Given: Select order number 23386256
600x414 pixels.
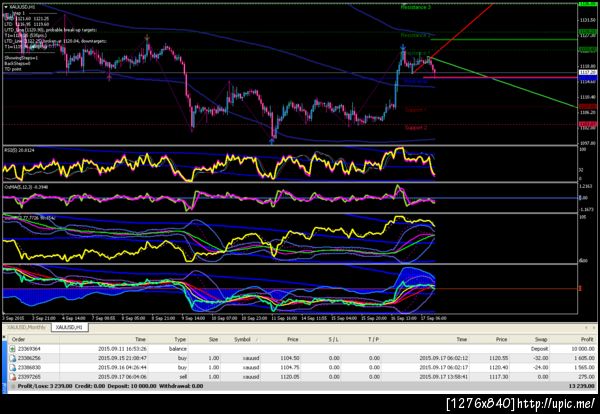Looking at the screenshot, I should pos(29,358).
